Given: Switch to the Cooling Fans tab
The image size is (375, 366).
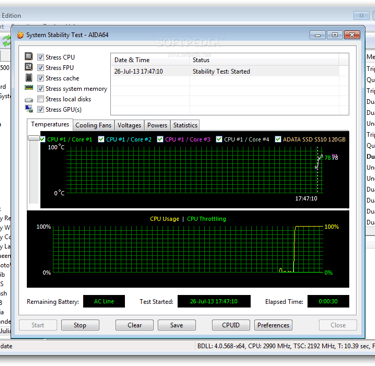Looking at the screenshot, I should [x=93, y=125].
